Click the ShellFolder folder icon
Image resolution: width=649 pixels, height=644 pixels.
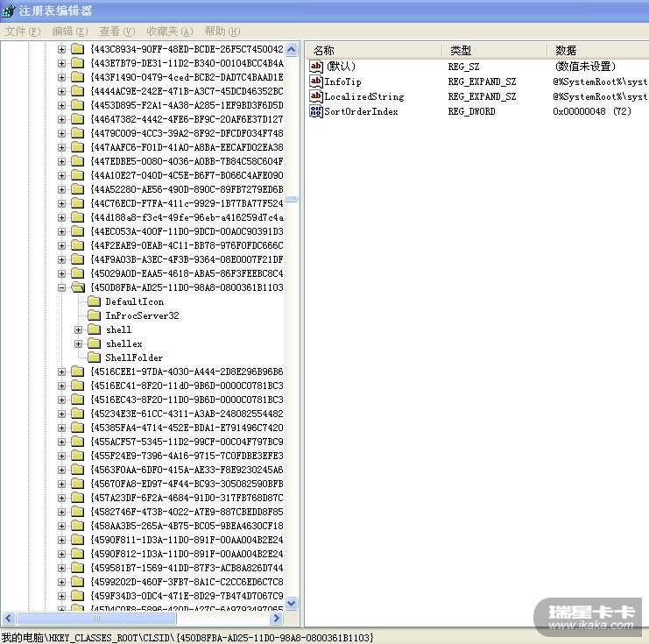pos(94,357)
